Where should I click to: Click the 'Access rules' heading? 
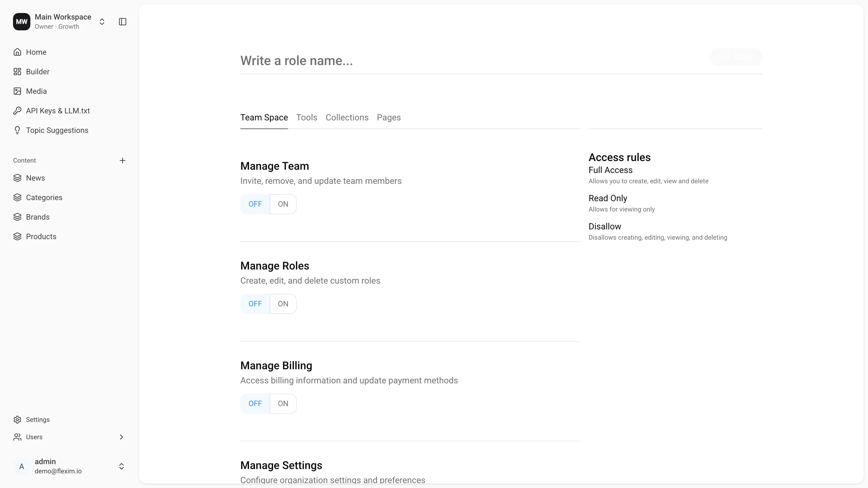[x=620, y=157]
